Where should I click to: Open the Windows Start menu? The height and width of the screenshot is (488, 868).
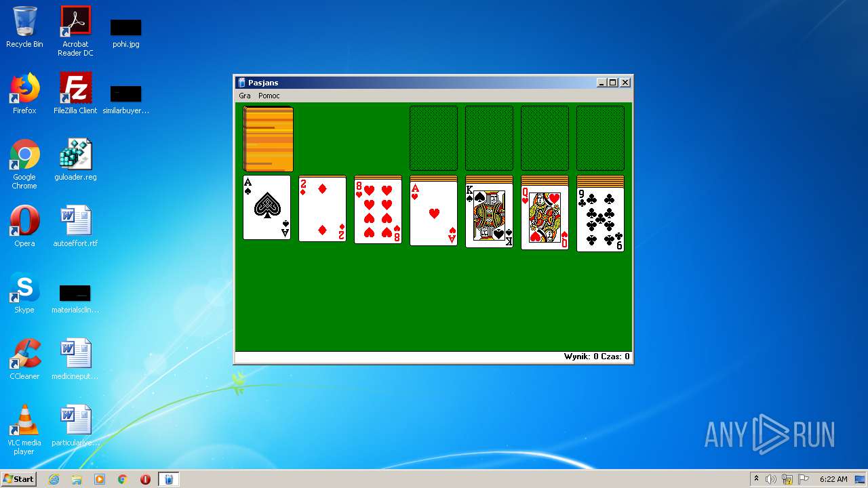click(18, 479)
